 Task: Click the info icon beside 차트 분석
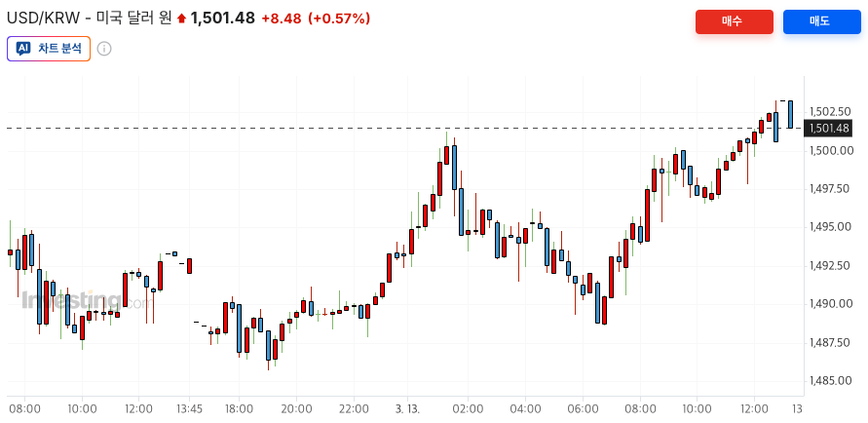coord(104,49)
